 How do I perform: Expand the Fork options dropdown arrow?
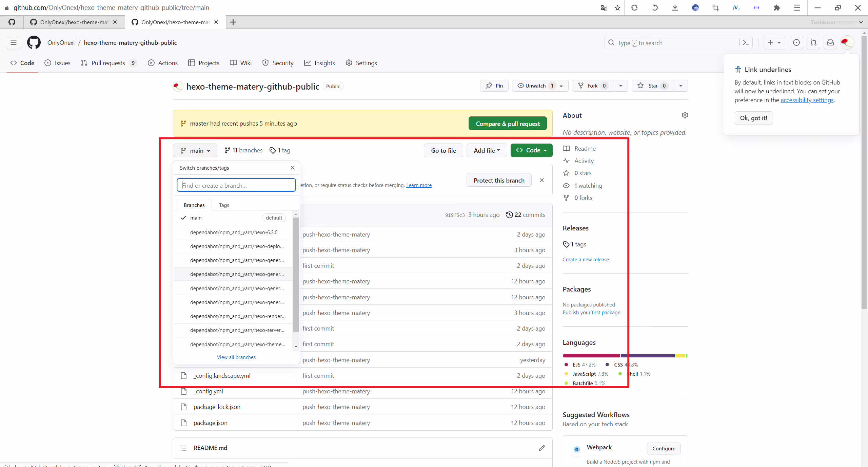[621, 86]
